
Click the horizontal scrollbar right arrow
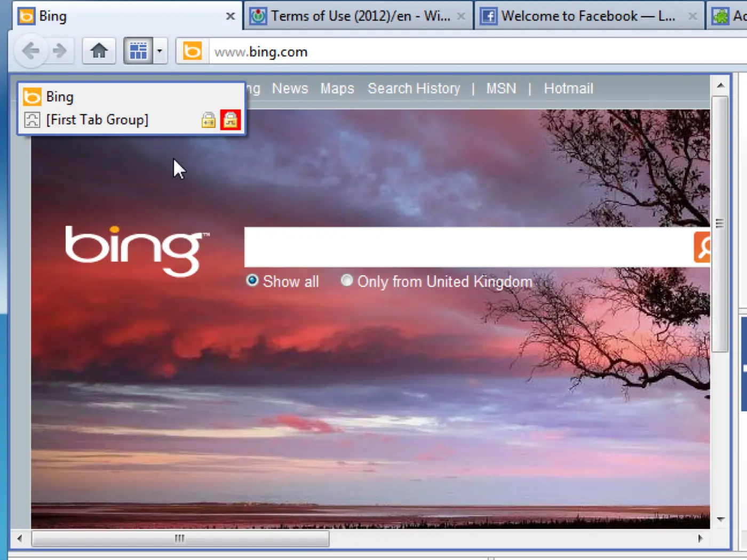pos(700,538)
